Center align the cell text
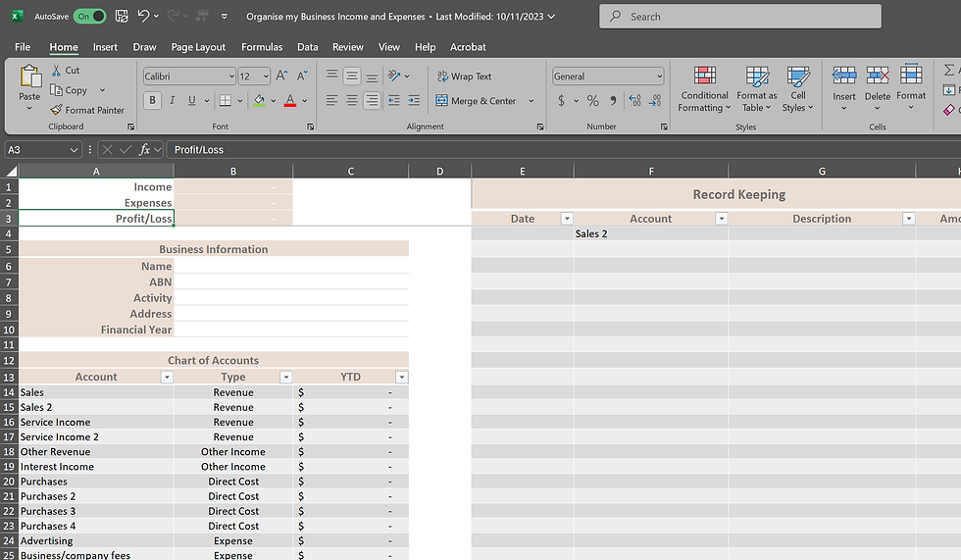 (x=351, y=100)
